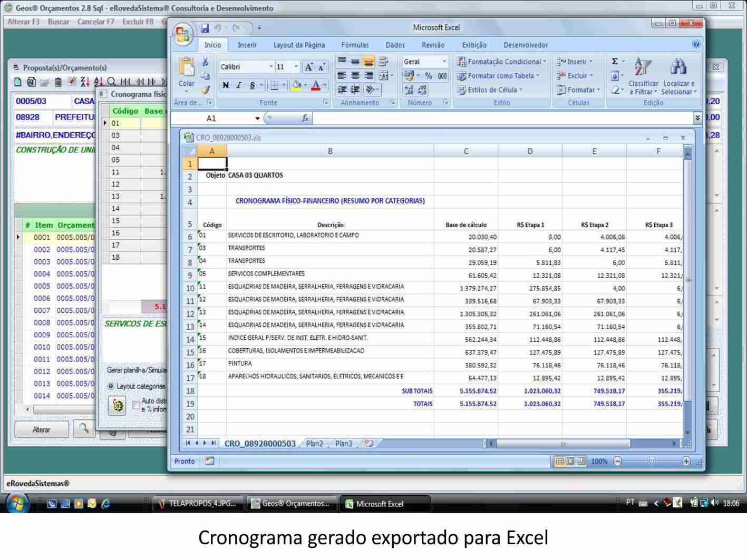747x560 pixels.
Task: Expand the formula bar chevron
Action: pos(698,118)
